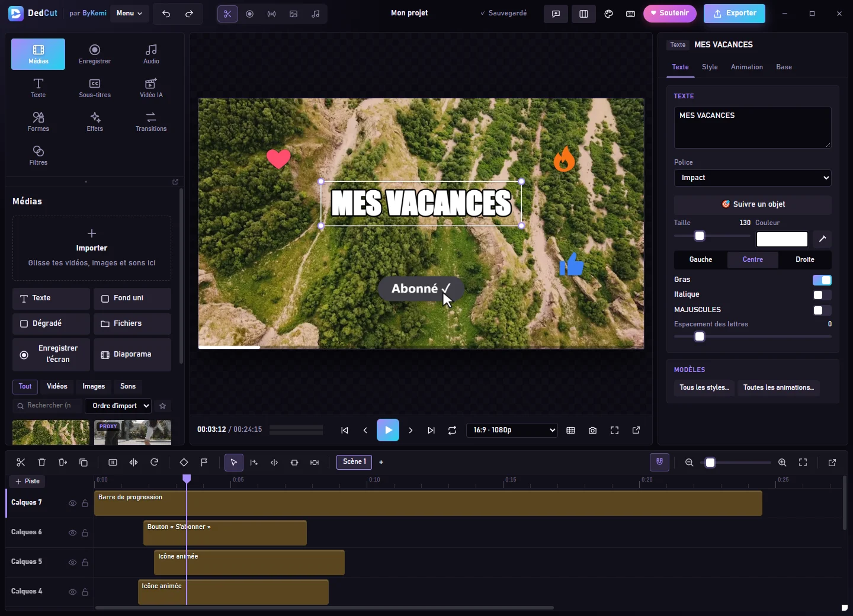Filter media by Vidéos tab
The image size is (853, 616).
(x=57, y=387)
